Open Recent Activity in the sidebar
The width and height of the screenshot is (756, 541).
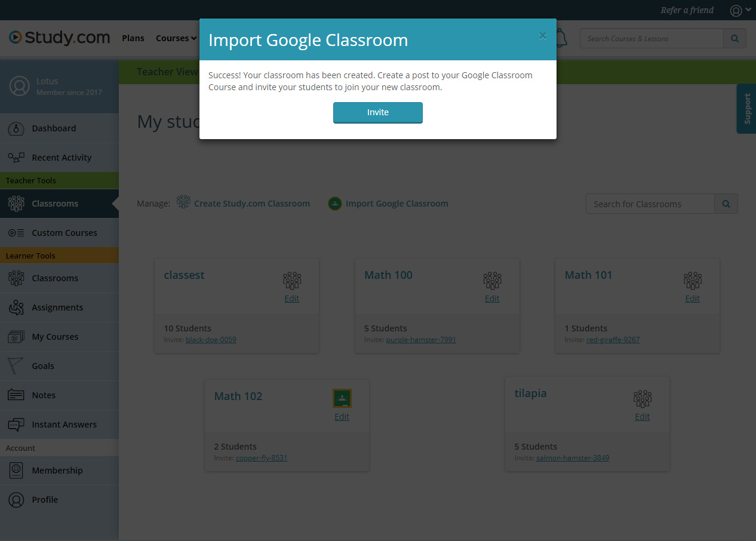coord(59,158)
